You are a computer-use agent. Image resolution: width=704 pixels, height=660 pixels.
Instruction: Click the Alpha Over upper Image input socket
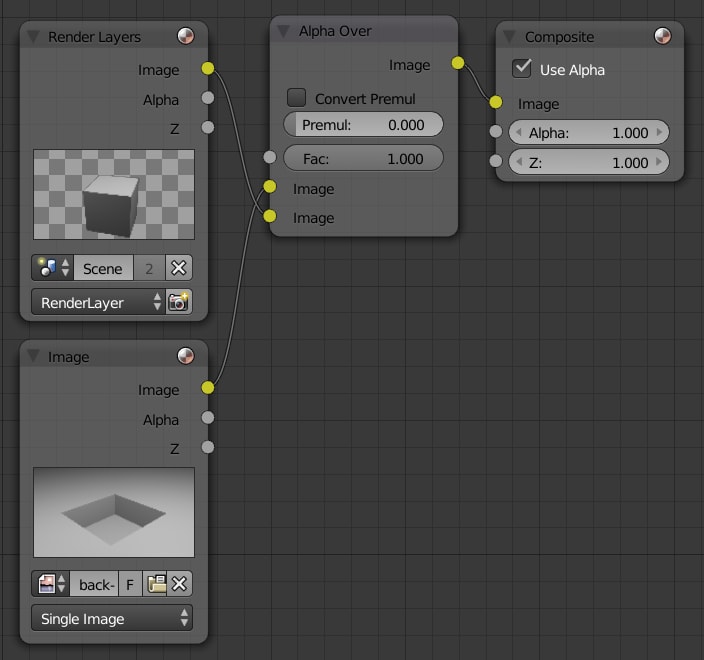click(270, 186)
